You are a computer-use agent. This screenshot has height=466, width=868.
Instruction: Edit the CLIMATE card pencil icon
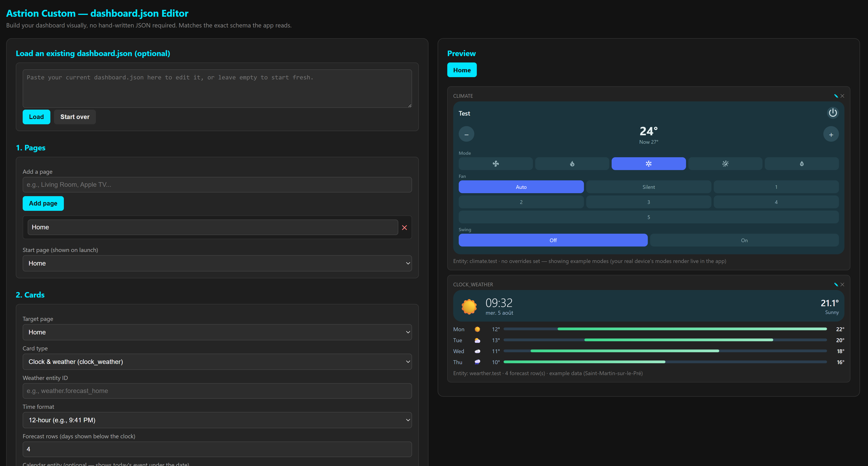[836, 96]
